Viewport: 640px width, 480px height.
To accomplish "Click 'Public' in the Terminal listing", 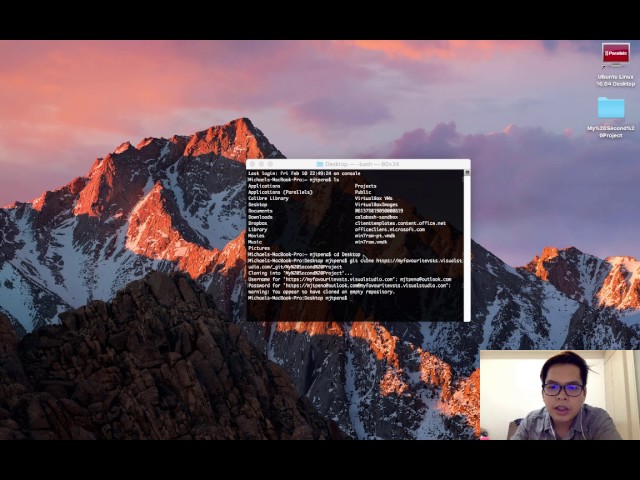I will coord(363,192).
